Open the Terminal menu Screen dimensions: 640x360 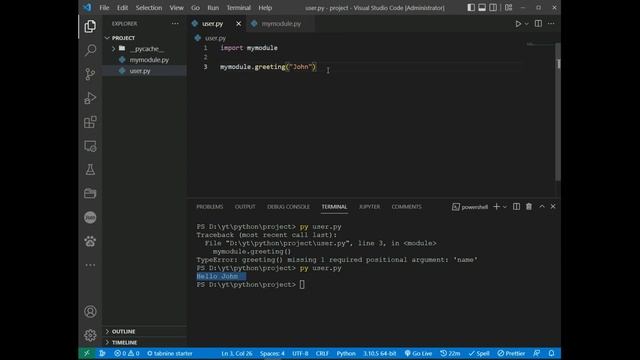tap(239, 8)
